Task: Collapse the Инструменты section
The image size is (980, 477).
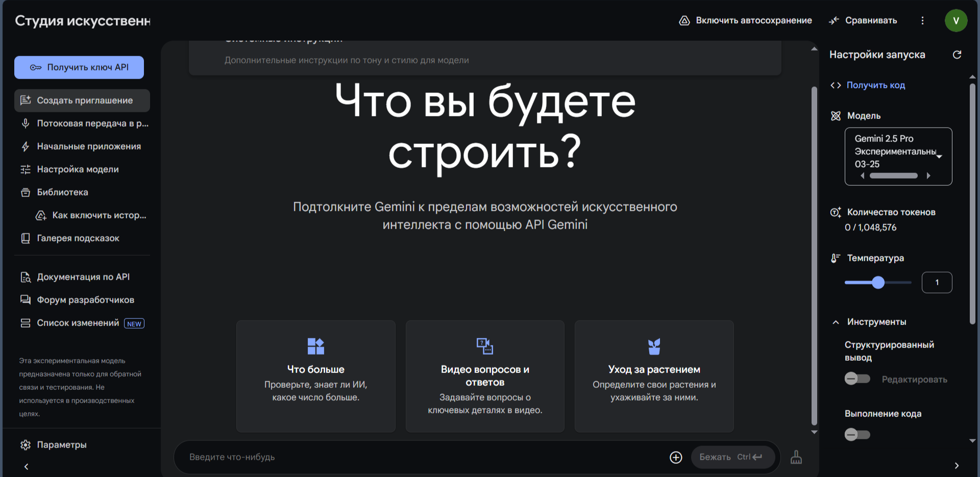Action: coord(836,322)
